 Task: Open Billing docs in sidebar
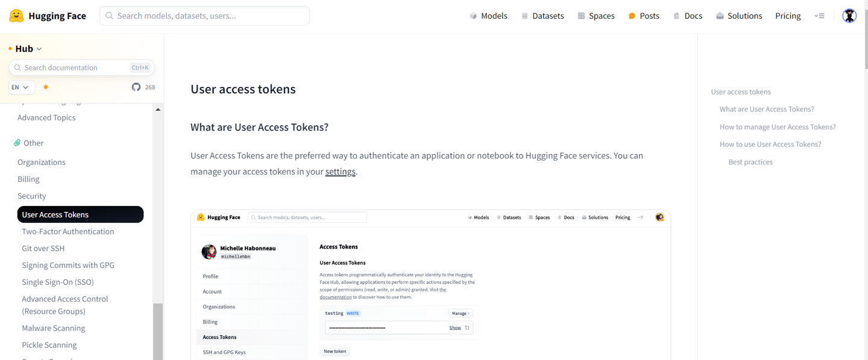28,179
